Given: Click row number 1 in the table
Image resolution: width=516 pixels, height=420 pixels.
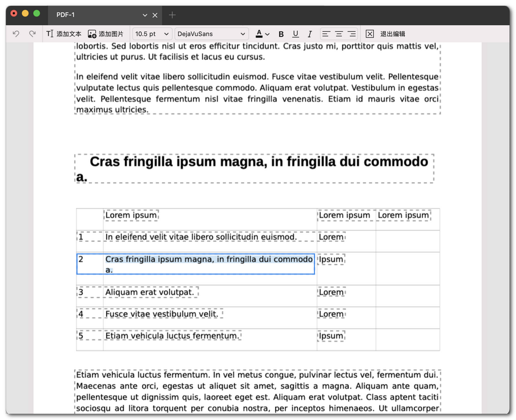Looking at the screenshot, I should [x=80, y=237].
